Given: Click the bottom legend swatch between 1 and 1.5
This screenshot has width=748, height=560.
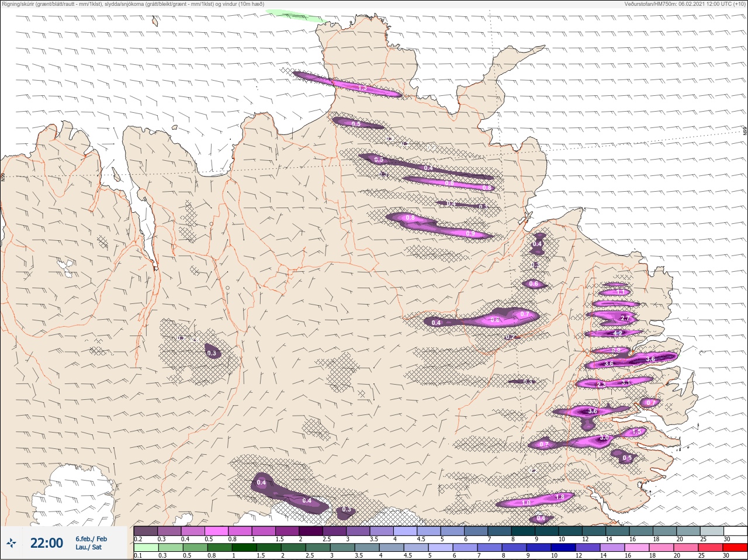Looking at the screenshot, I should point(245,548).
